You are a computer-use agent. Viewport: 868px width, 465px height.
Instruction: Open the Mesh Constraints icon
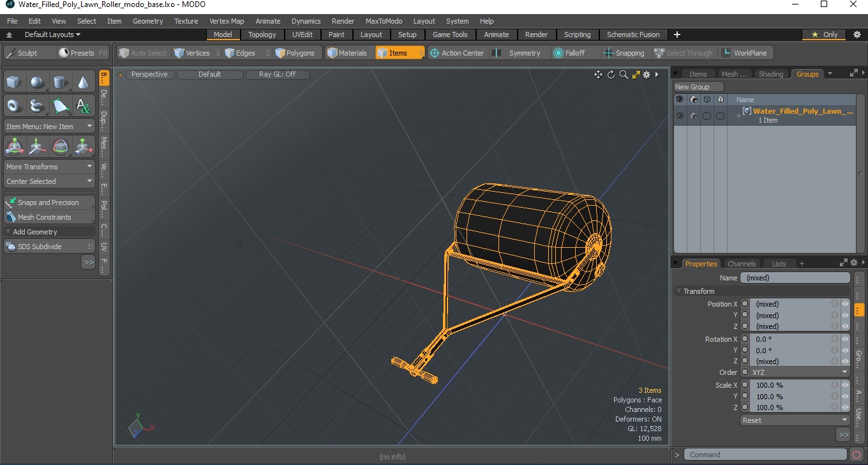coord(11,217)
